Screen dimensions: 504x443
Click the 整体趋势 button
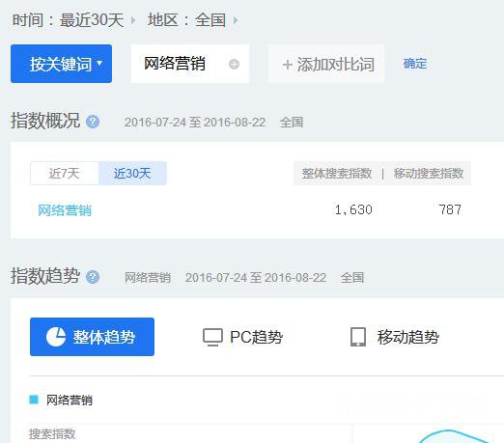point(92,337)
